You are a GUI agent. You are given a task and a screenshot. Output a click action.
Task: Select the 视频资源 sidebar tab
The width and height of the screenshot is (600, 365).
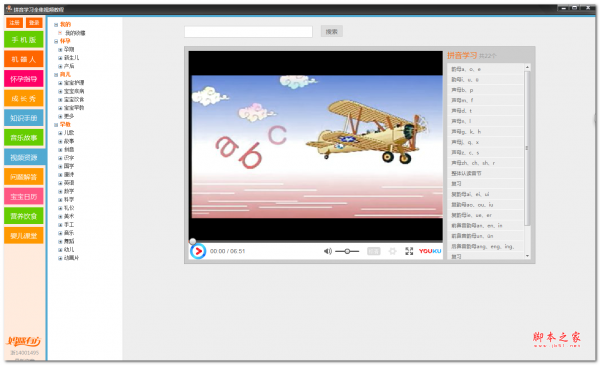coord(25,158)
